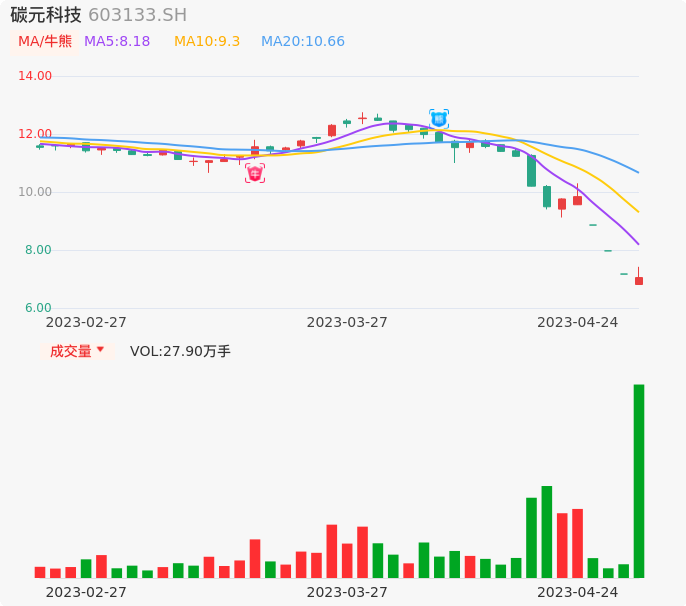Click the 12.00 price axis label

[35, 134]
